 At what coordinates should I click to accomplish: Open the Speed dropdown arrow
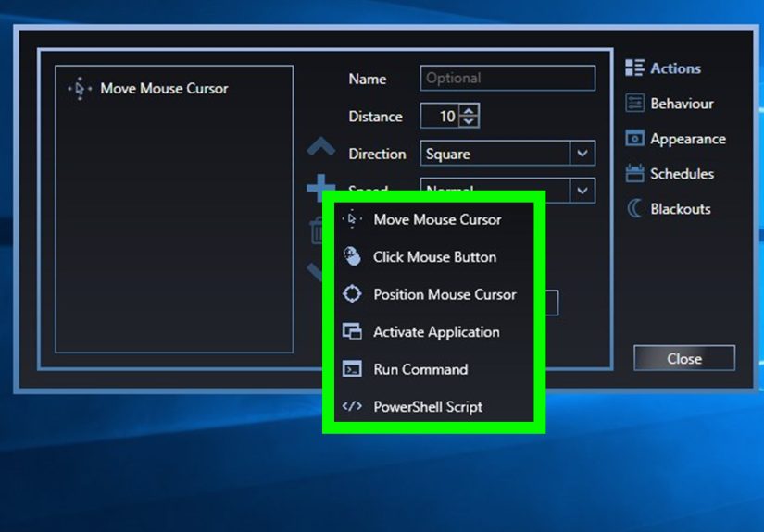pyautogui.click(x=582, y=190)
